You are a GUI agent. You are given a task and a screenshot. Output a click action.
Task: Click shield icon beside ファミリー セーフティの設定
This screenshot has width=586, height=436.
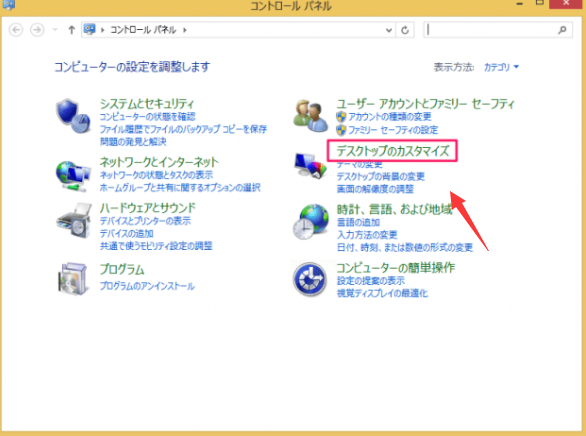coord(341,130)
